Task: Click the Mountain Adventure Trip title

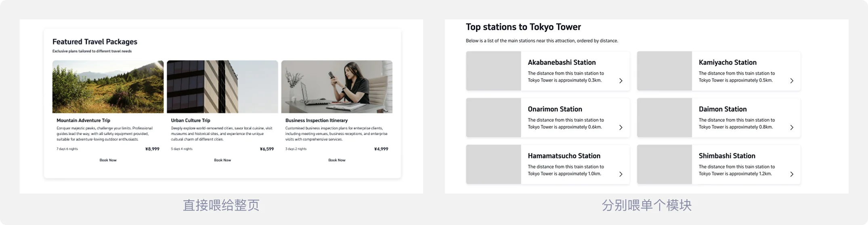Action: 83,120
